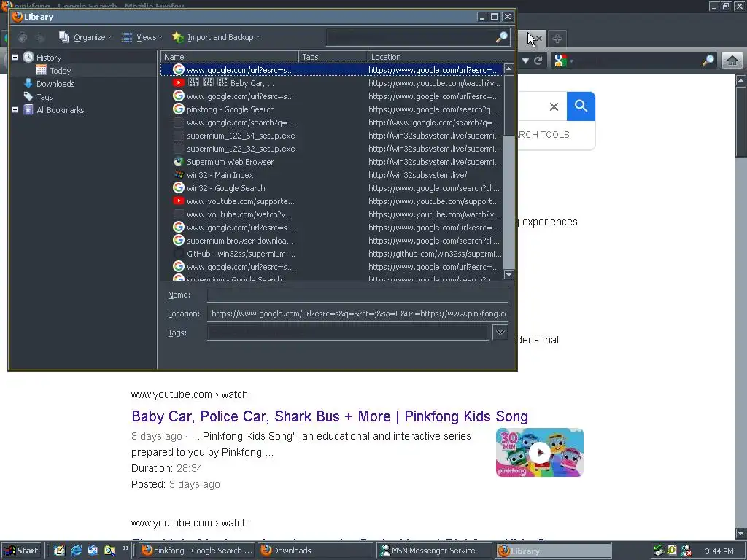Image resolution: width=747 pixels, height=560 pixels.
Task: Collapse the History tree node
Action: [15, 57]
